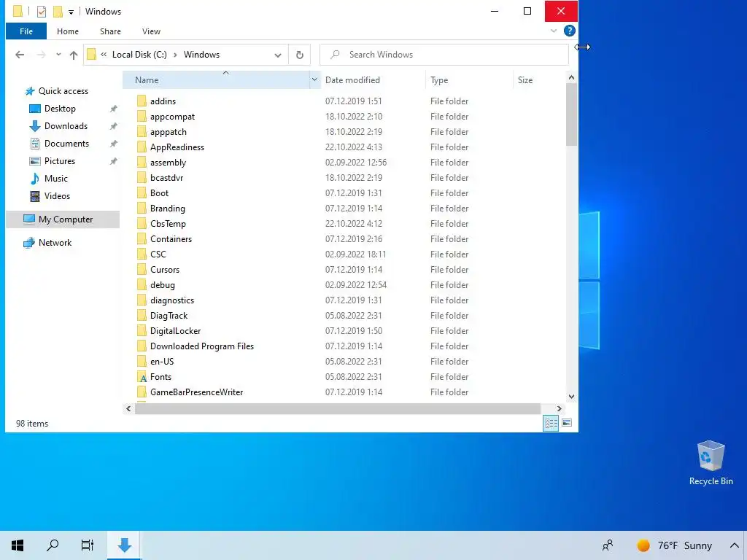Click horizontal scrollbar right arrow
The width and height of the screenshot is (747, 560).
click(x=560, y=408)
